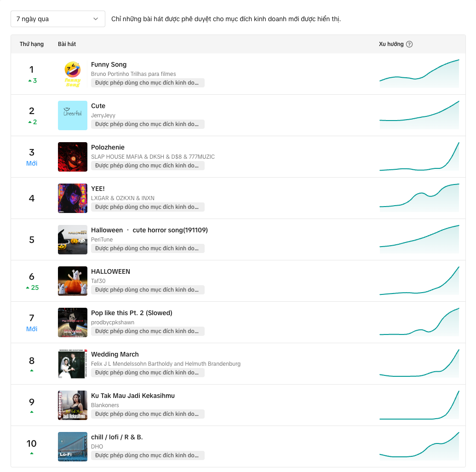Image resolution: width=476 pixels, height=472 pixels.
Task: Click the 'Halloween · cute horror song(191109)' title
Action: tap(149, 230)
